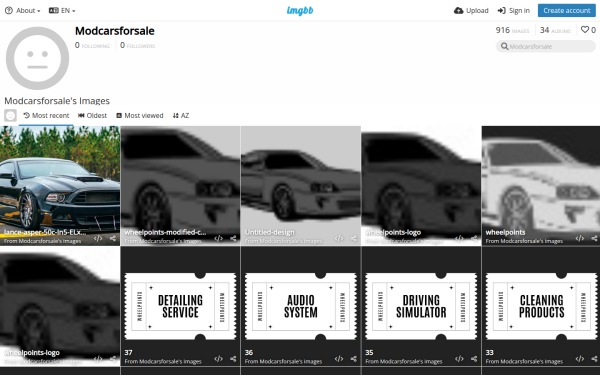600x375 pixels.
Task: Open the 916 images count
Action: pyautogui.click(x=512, y=30)
